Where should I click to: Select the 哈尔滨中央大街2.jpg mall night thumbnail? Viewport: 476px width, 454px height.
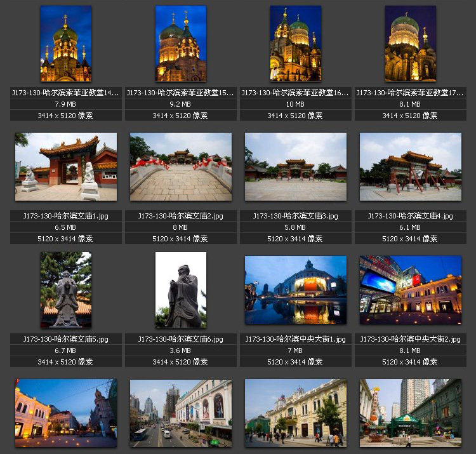pyautogui.click(x=411, y=290)
